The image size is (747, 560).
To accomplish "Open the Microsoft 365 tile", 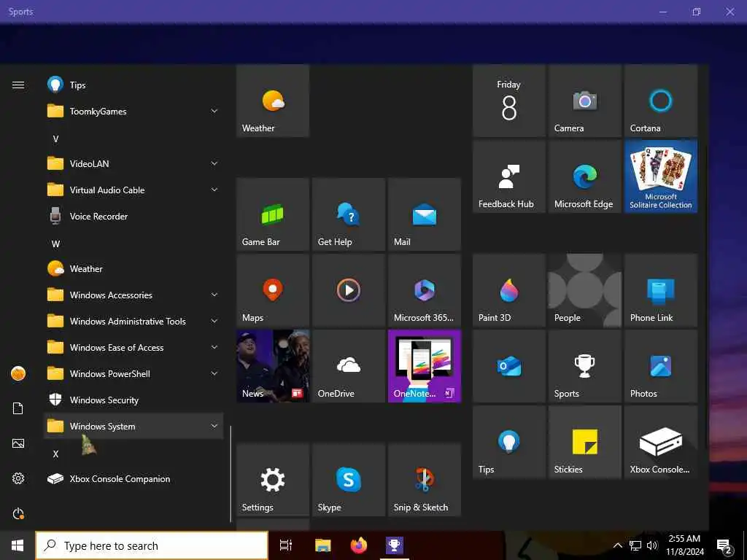I will [424, 290].
